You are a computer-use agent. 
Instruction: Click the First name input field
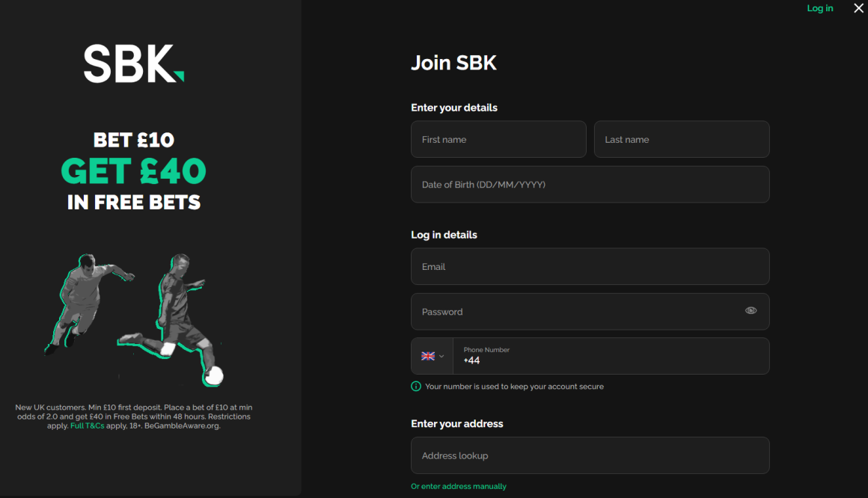point(498,139)
